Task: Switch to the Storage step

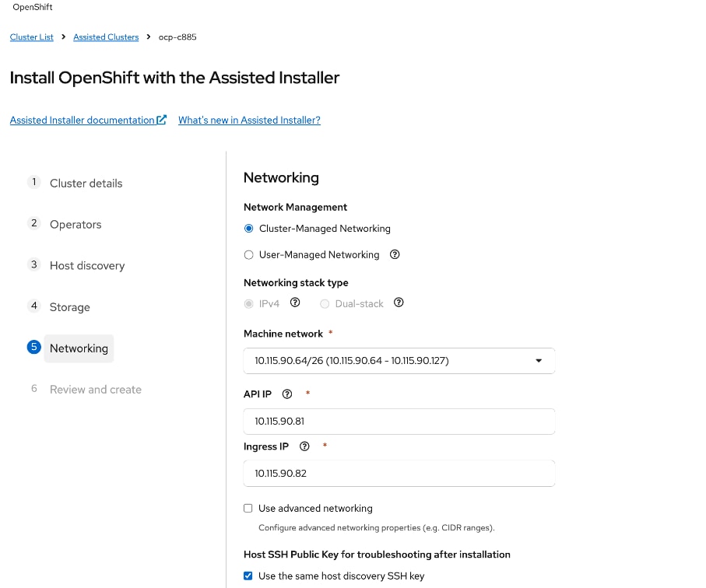Action: [x=70, y=306]
